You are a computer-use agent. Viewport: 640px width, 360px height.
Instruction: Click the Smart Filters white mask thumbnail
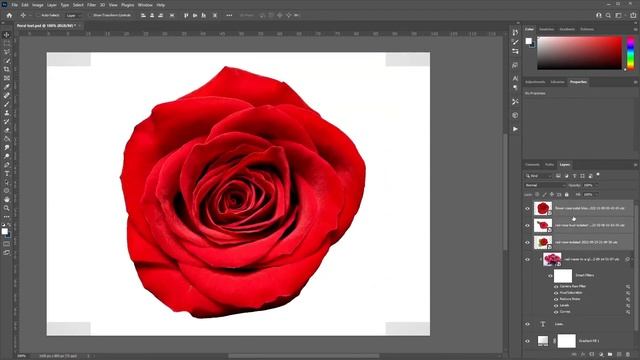pos(563,276)
